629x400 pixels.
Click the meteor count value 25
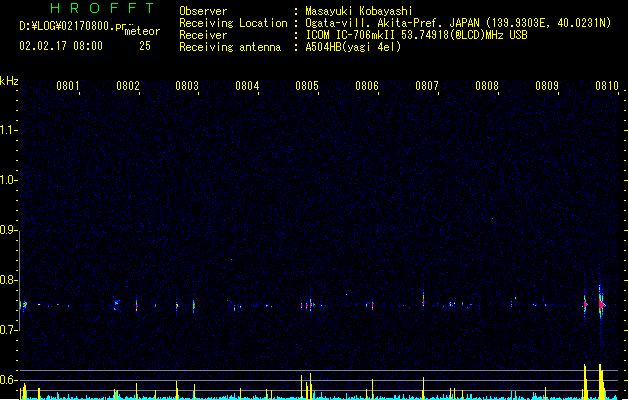[x=145, y=46]
